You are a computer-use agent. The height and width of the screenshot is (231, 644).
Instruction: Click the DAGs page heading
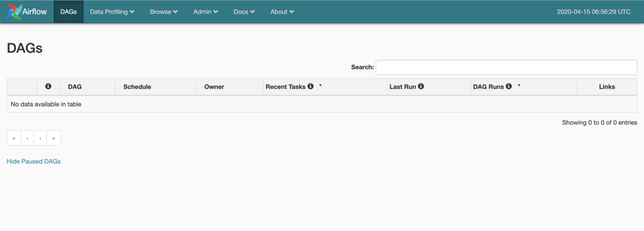[25, 48]
